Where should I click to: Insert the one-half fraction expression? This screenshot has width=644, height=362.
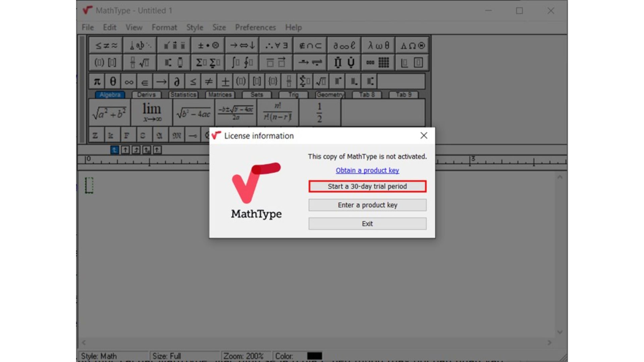(320, 113)
